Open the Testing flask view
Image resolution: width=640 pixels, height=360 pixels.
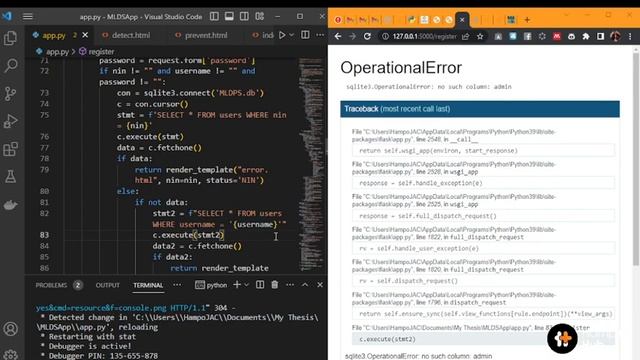point(11,177)
